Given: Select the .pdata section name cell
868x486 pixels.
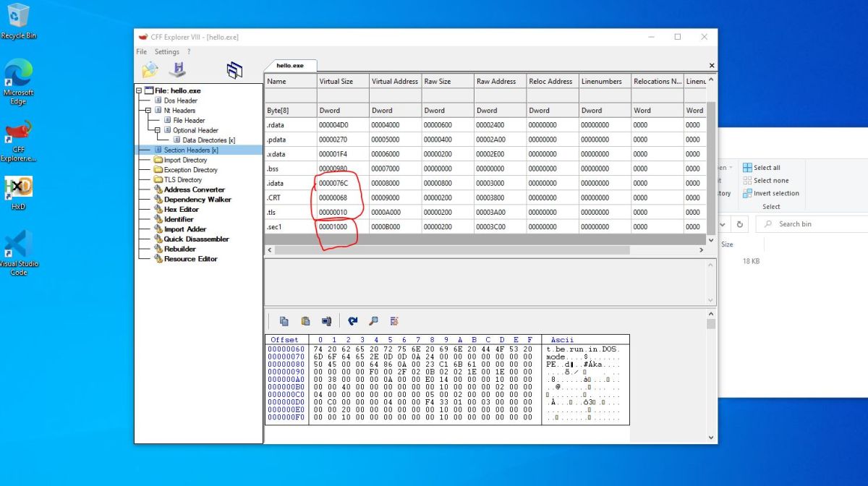Looking at the screenshot, I should click(291, 140).
